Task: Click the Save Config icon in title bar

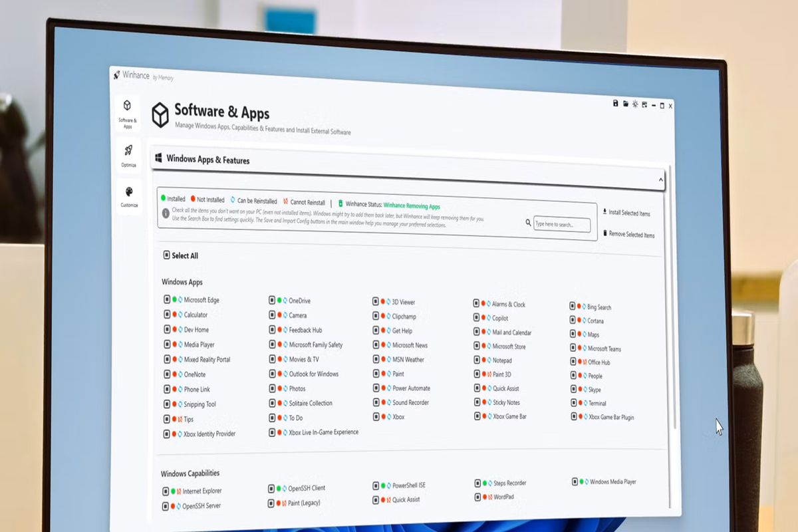Action: [616, 103]
